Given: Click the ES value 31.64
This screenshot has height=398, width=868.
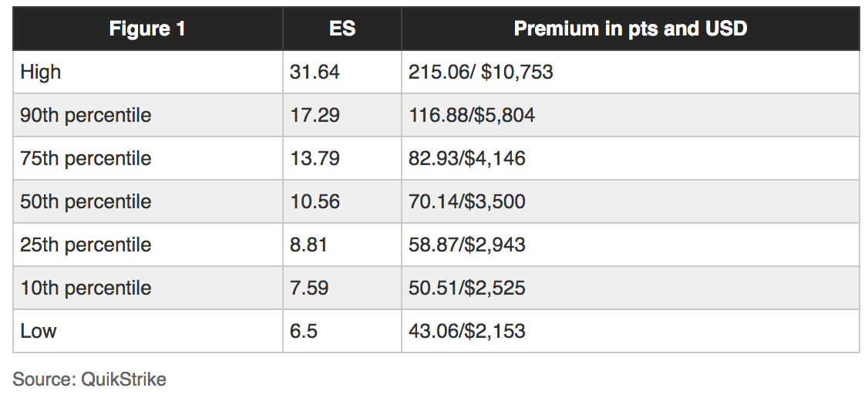Looking at the screenshot, I should [x=315, y=73].
